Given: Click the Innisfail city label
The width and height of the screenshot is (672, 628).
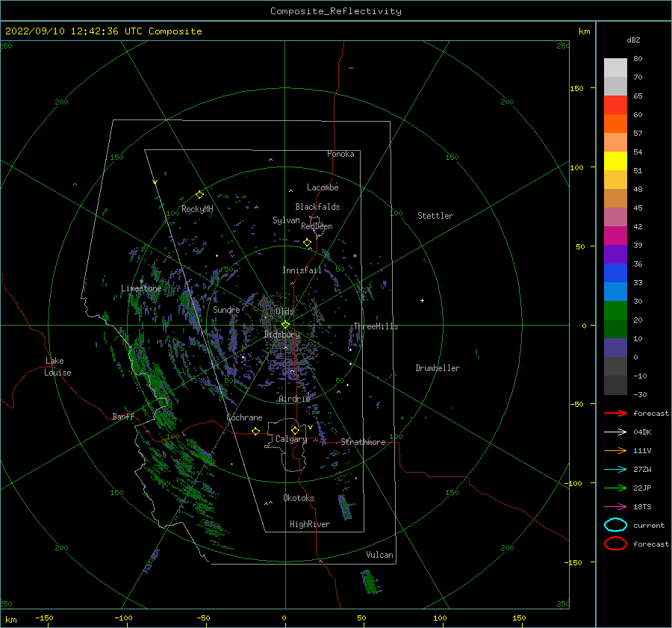Looking at the screenshot, I should 302,270.
